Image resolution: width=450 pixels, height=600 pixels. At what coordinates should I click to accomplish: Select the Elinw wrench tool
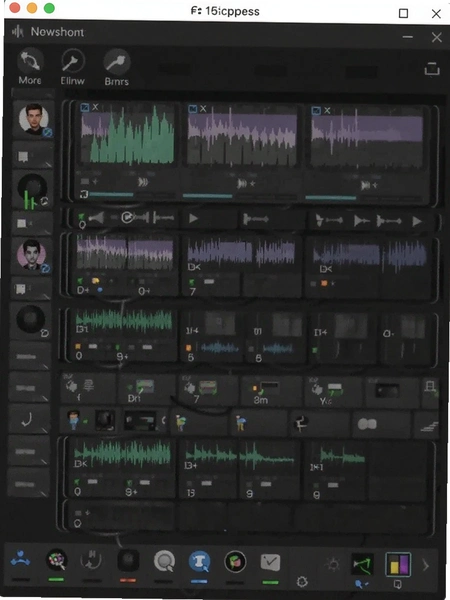tap(72, 62)
